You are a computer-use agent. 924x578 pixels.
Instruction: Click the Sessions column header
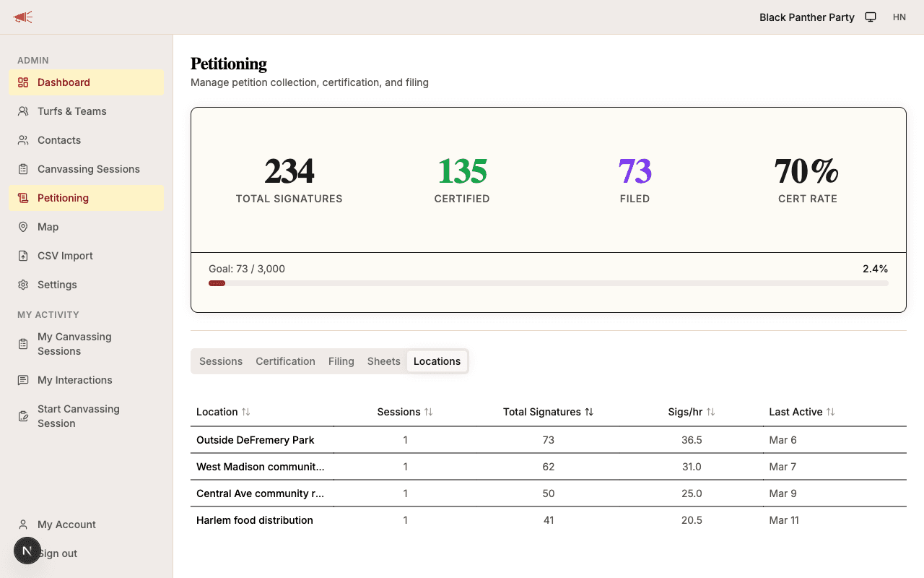point(405,412)
